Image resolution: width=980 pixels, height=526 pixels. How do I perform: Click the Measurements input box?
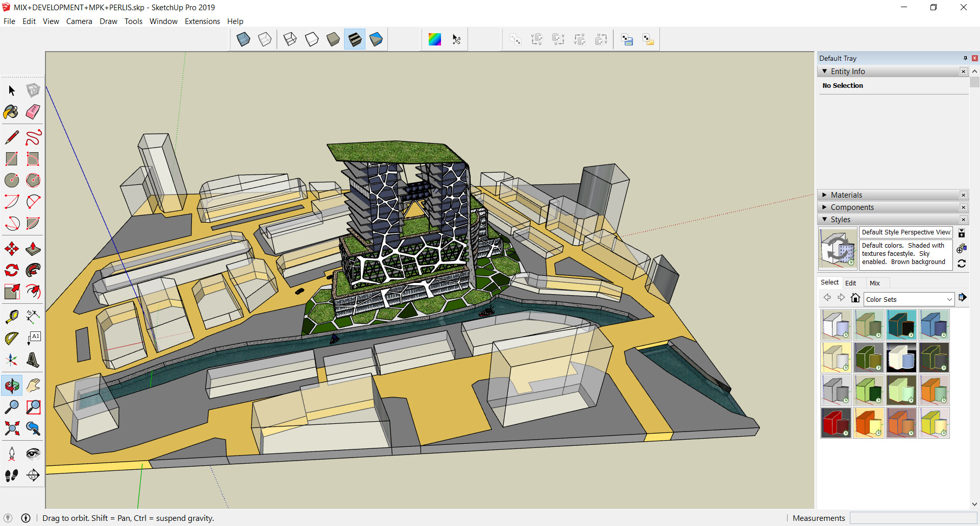913,518
